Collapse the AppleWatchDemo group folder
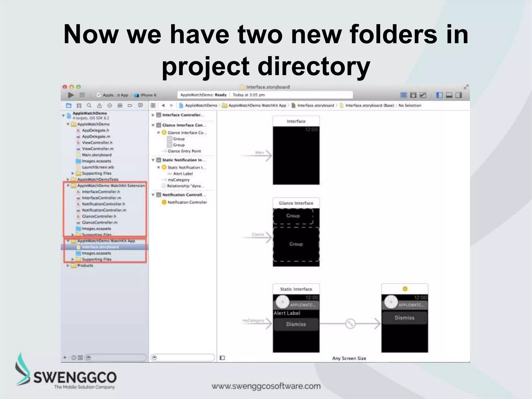532x399 pixels. click(x=68, y=124)
